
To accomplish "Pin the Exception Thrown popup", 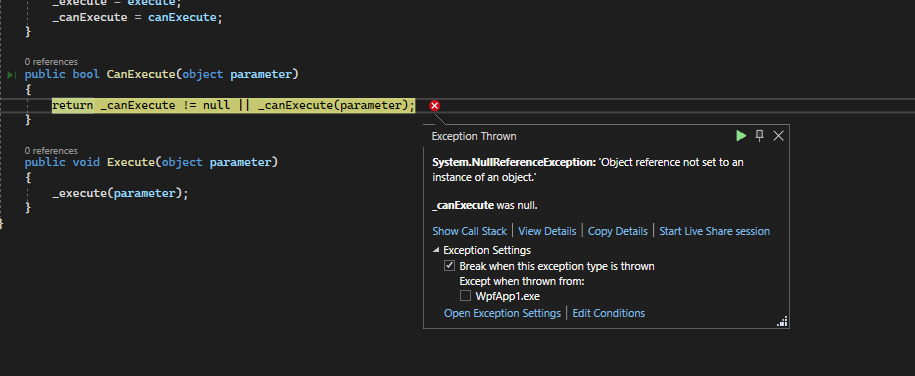I will coord(759,135).
